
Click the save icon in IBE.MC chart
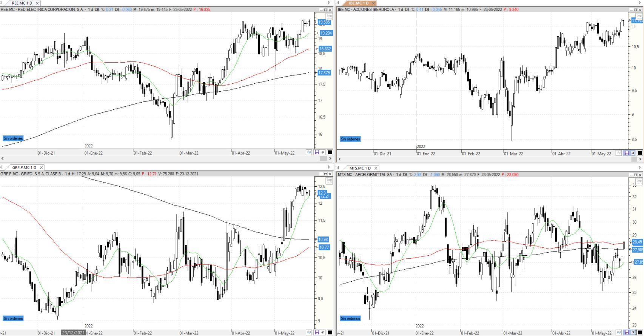tap(627, 153)
